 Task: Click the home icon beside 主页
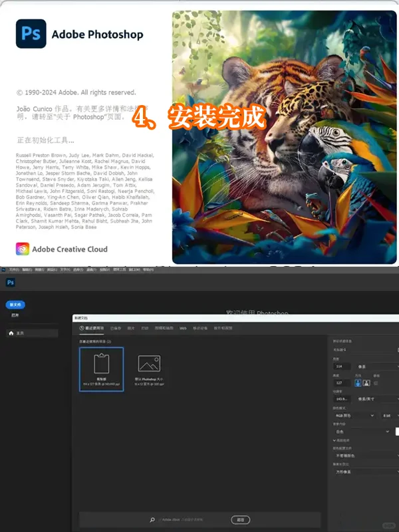[11, 333]
